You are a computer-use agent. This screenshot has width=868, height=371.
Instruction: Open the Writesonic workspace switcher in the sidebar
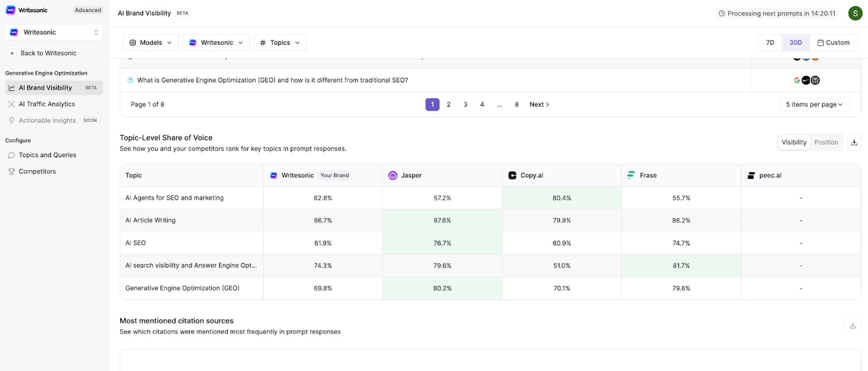click(x=54, y=33)
